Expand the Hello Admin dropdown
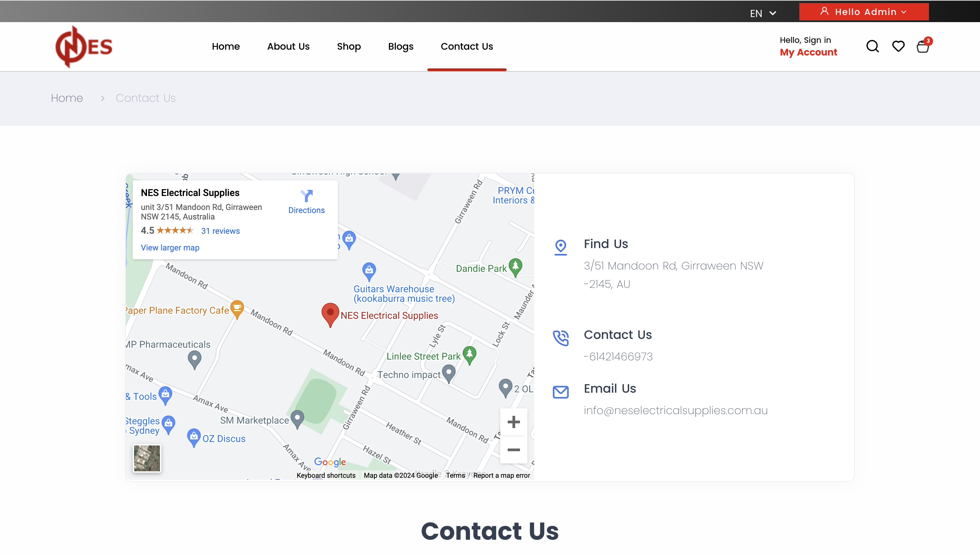The height and width of the screenshot is (554, 980). tap(864, 12)
